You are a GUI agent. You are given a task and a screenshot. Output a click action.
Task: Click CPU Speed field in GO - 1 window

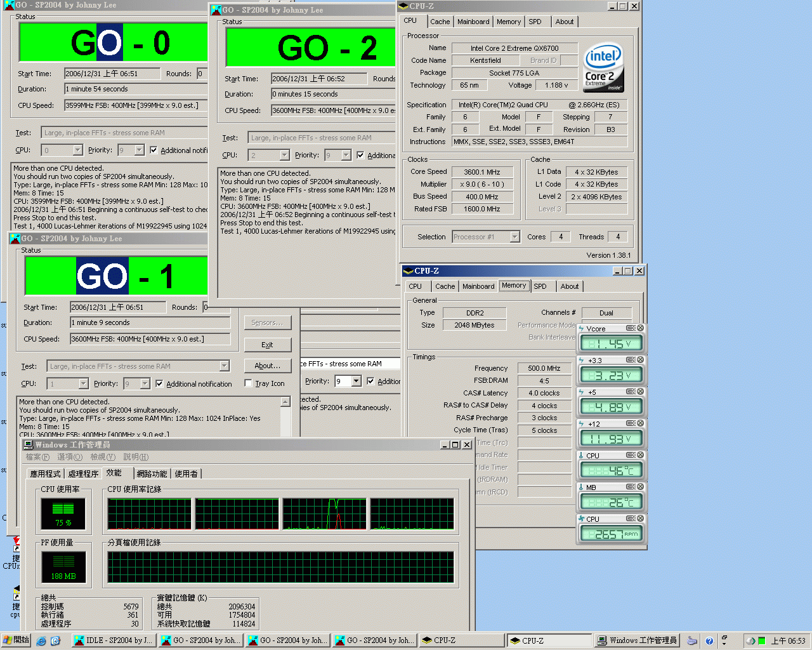click(x=150, y=339)
